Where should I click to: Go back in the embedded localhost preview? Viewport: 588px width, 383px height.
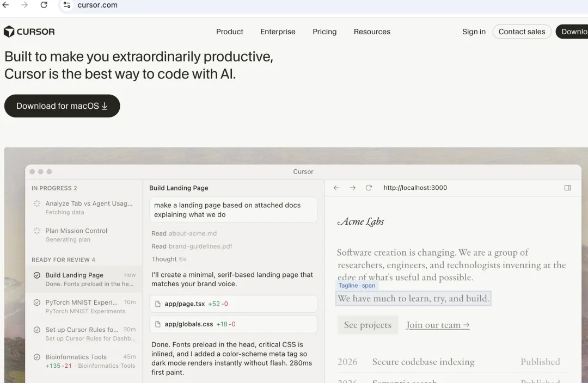(336, 188)
